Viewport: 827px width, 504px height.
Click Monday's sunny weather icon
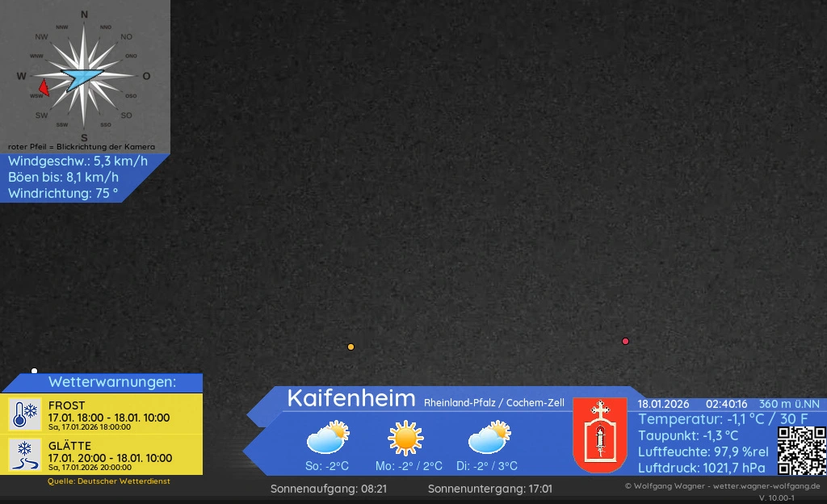click(405, 439)
